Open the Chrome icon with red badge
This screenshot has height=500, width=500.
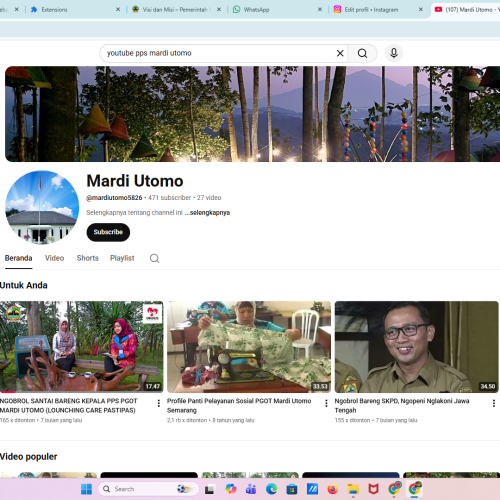coord(395,489)
